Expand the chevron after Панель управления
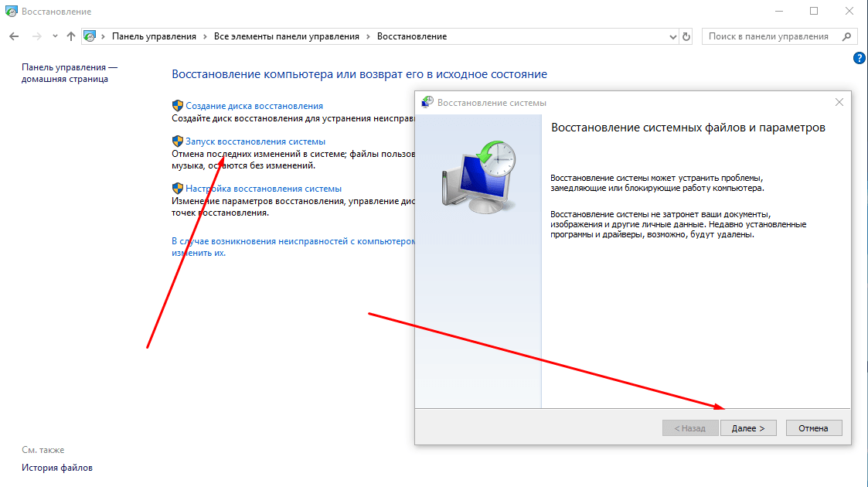 click(205, 36)
